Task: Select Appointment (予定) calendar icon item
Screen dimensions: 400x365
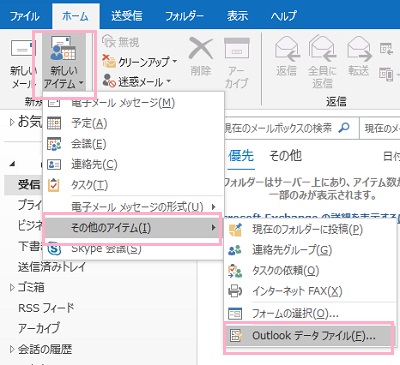Action: click(54, 123)
